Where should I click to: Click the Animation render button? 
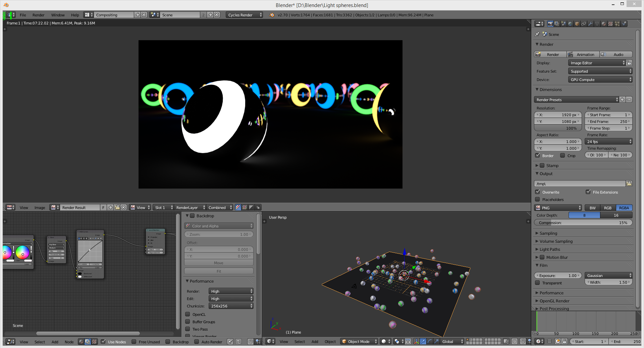(583, 54)
